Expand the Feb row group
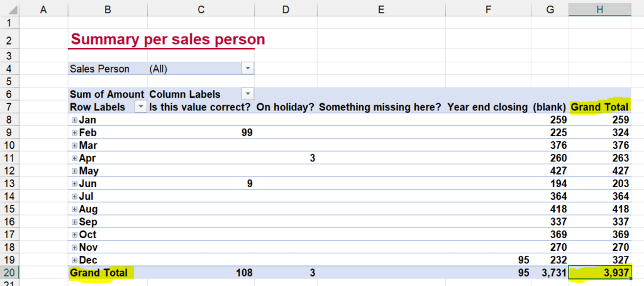 point(74,132)
